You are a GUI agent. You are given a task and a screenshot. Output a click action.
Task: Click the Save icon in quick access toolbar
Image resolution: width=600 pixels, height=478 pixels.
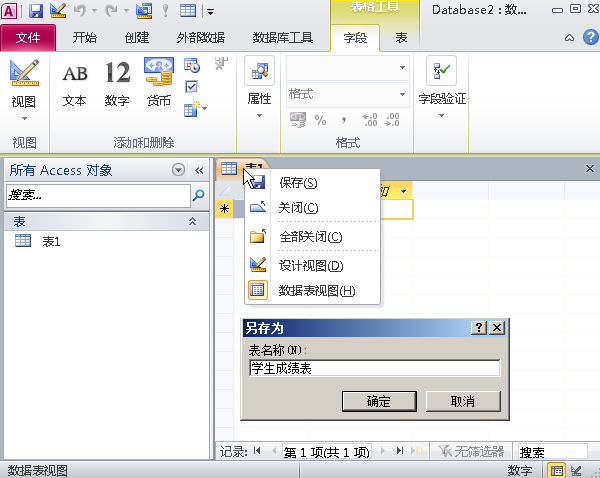(36, 11)
